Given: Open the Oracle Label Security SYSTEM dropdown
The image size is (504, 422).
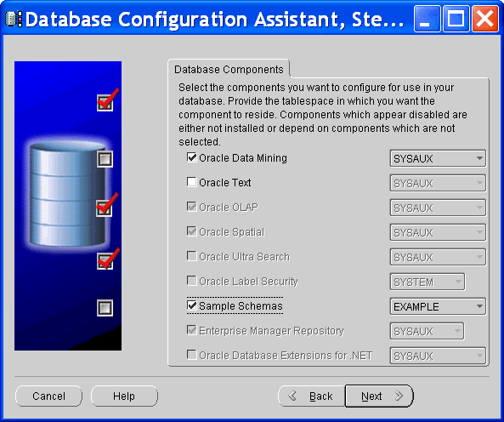Looking at the screenshot, I should pyautogui.click(x=428, y=282).
